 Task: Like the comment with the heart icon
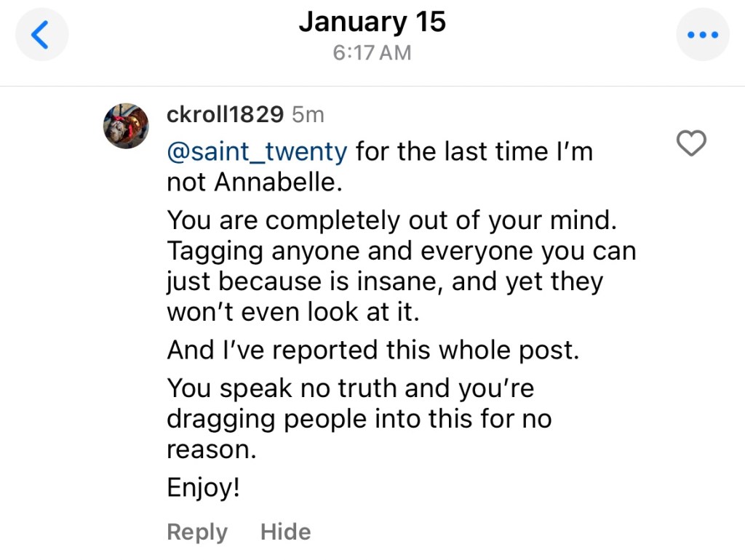[x=691, y=144]
